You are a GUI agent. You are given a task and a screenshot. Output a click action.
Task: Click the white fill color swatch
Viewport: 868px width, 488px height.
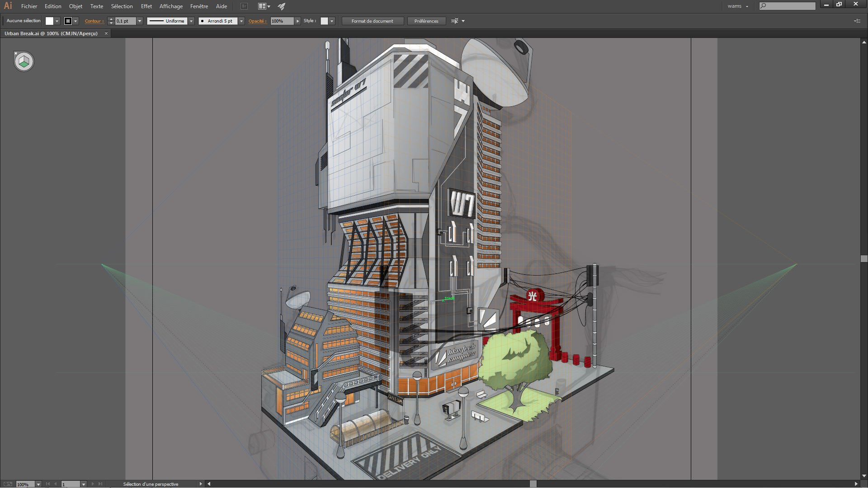[49, 21]
